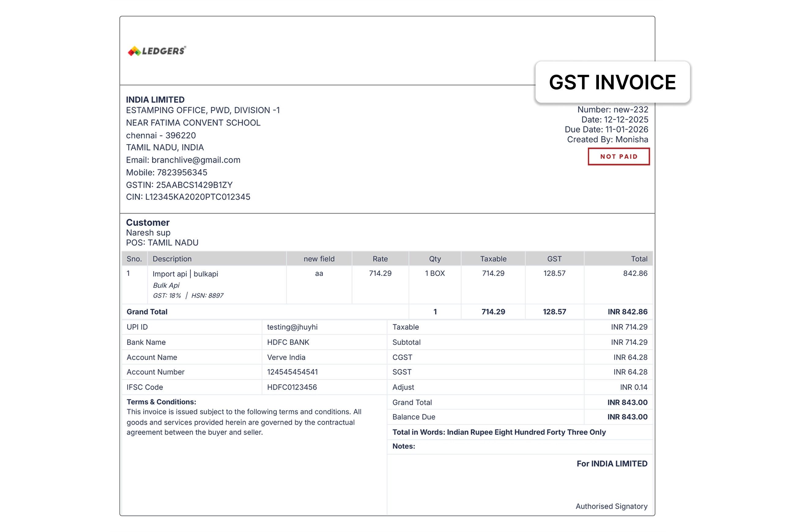Image resolution: width=791 pixels, height=532 pixels.
Task: Click the Terms & Conditions heading
Action: click(162, 402)
